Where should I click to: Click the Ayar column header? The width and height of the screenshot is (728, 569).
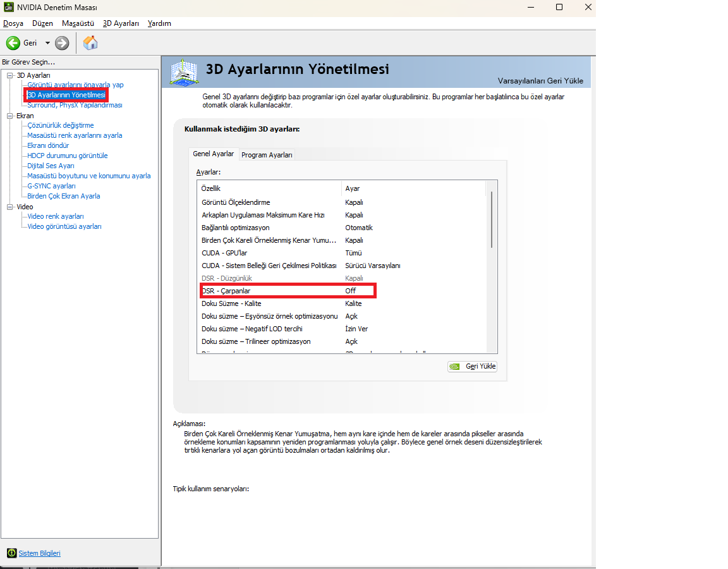click(x=413, y=188)
